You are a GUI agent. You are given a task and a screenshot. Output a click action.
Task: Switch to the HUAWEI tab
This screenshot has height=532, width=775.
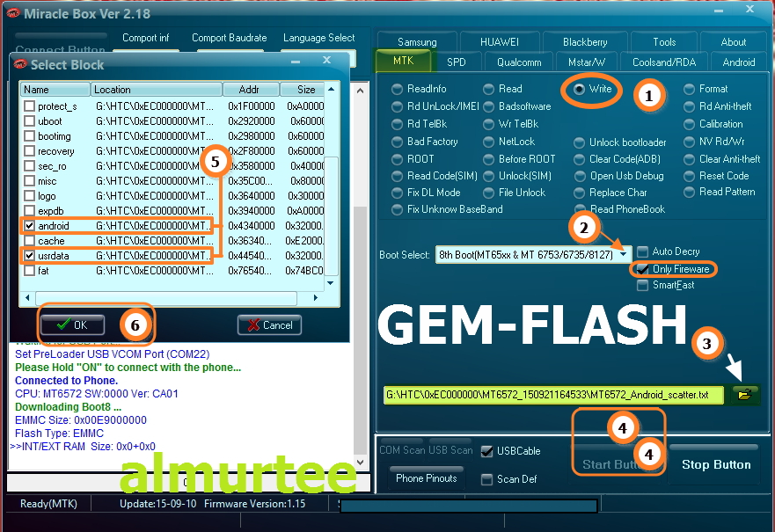499,42
